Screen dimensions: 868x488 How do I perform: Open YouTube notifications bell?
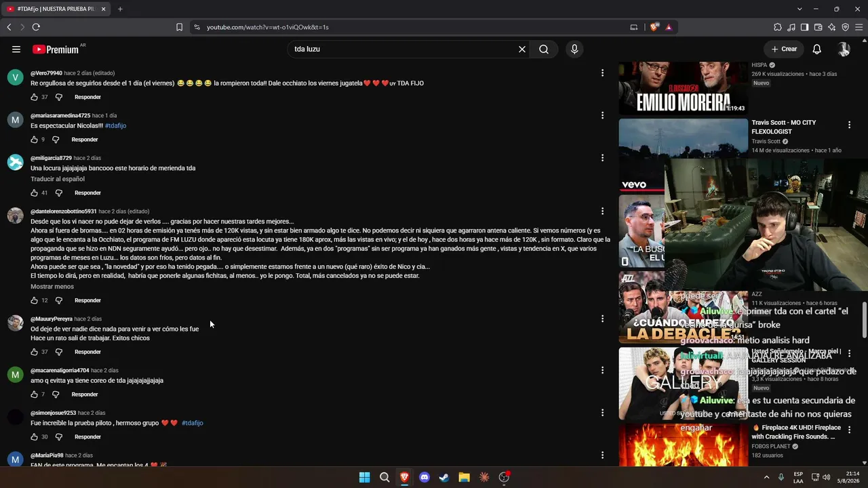[817, 49]
